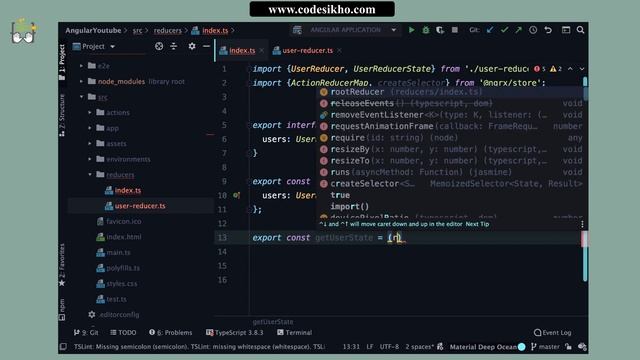Open the Terminal tool window
640x360 pixels.
pyautogui.click(x=294, y=332)
